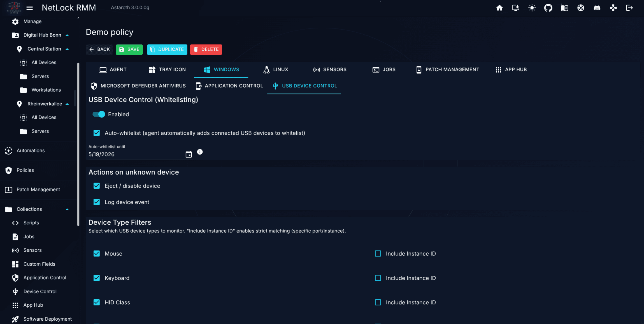Screen dimensions: 644x324
Task: Check Include Instance ID for Keyboard
Action: [378, 278]
